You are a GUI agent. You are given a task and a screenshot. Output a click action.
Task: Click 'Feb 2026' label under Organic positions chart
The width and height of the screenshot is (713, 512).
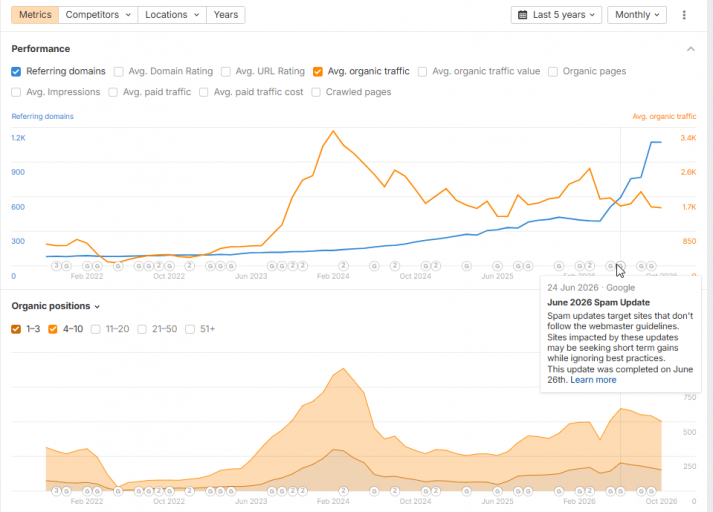(x=579, y=501)
